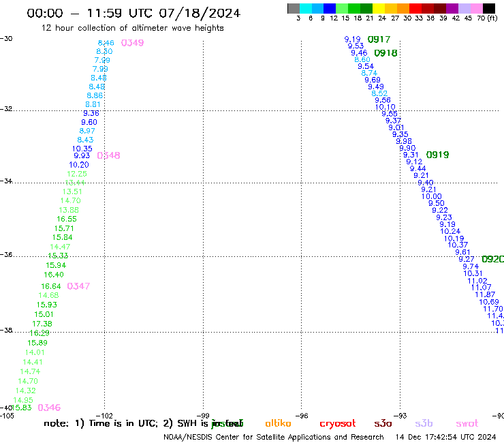This screenshot has width=504, height=443.
Task: Click the value 15.83 beside 0346
Action: tap(22, 408)
